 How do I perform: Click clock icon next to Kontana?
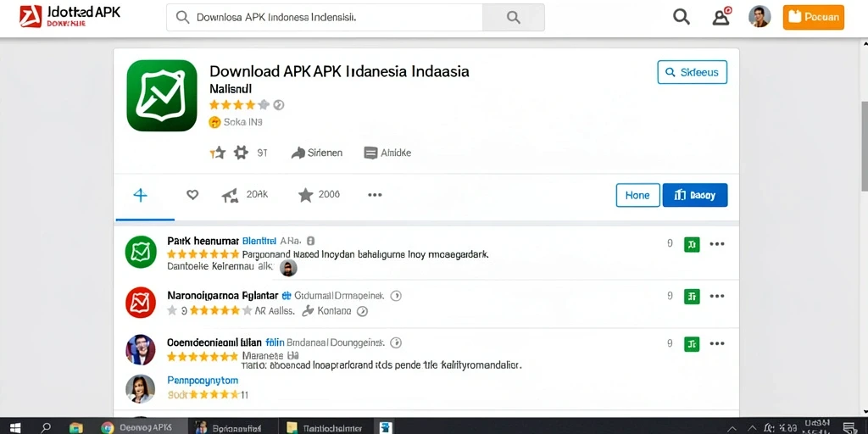tap(362, 311)
